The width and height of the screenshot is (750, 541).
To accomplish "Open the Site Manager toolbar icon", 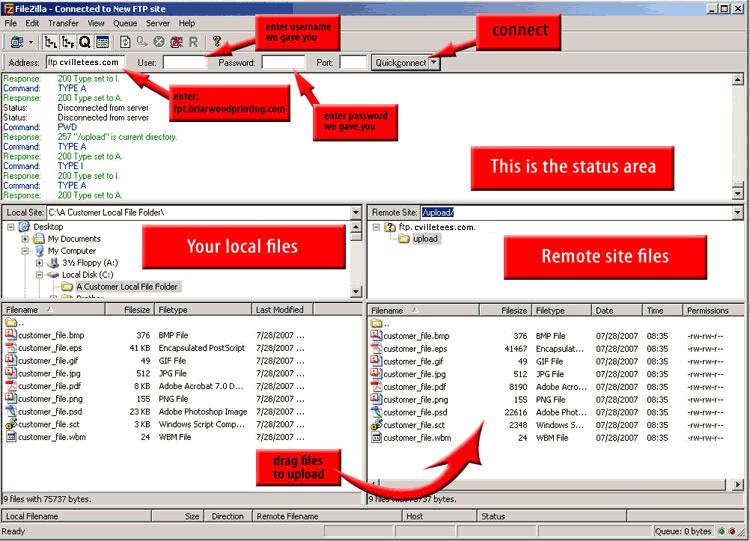I will click(x=17, y=42).
